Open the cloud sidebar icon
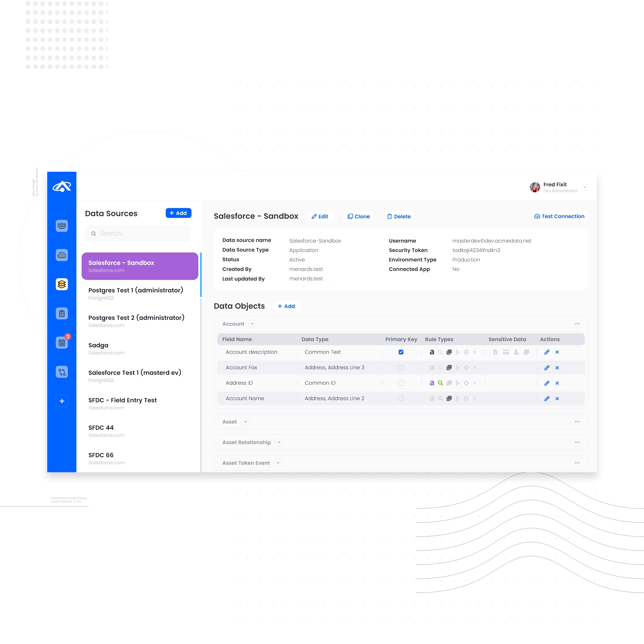 pyautogui.click(x=62, y=255)
